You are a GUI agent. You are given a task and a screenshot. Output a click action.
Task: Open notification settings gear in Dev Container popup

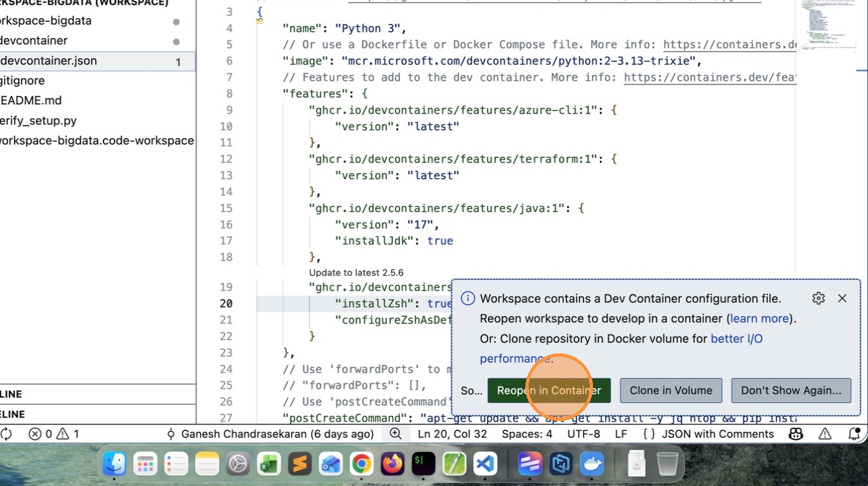pyautogui.click(x=818, y=299)
